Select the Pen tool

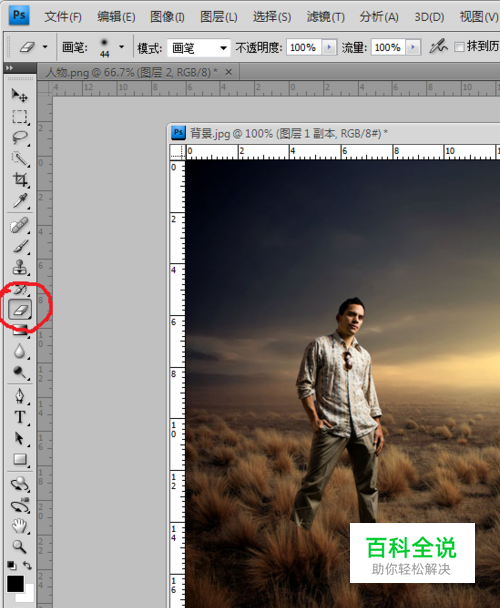tap(19, 396)
